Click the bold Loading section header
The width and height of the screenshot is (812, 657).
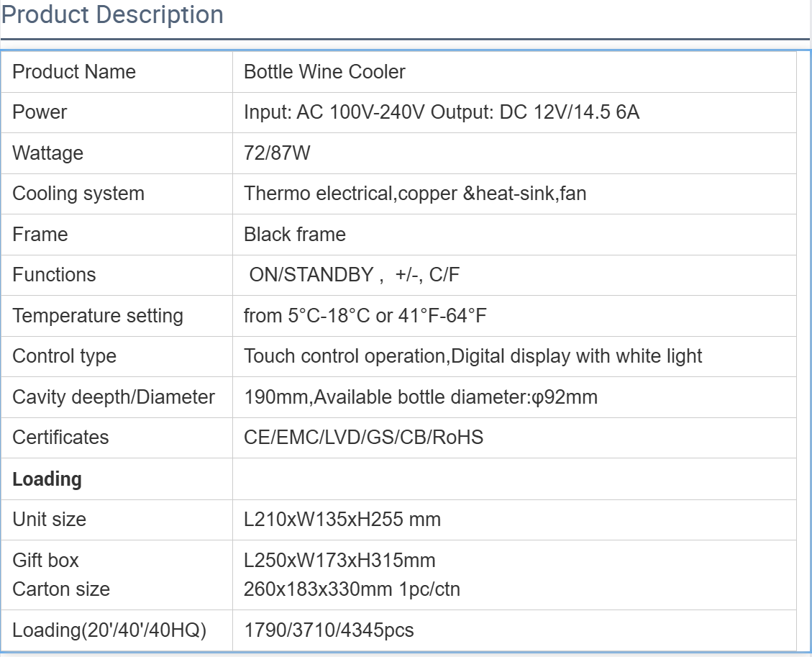[x=47, y=479]
